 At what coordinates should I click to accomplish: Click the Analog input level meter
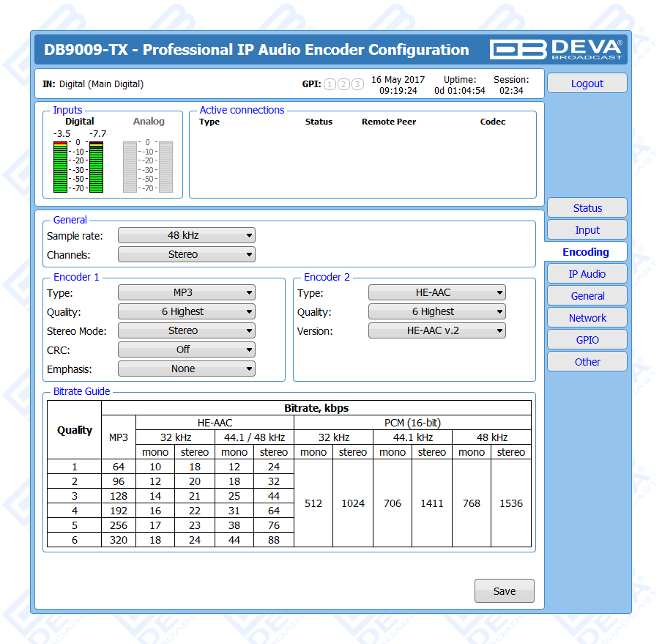tap(148, 167)
